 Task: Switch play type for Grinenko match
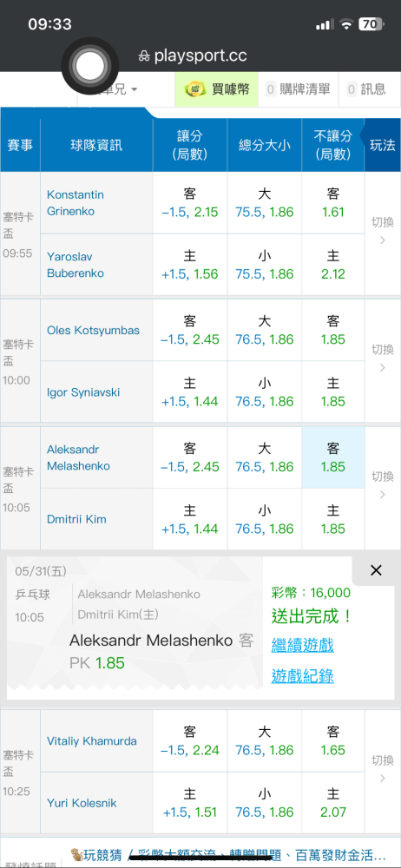click(383, 232)
